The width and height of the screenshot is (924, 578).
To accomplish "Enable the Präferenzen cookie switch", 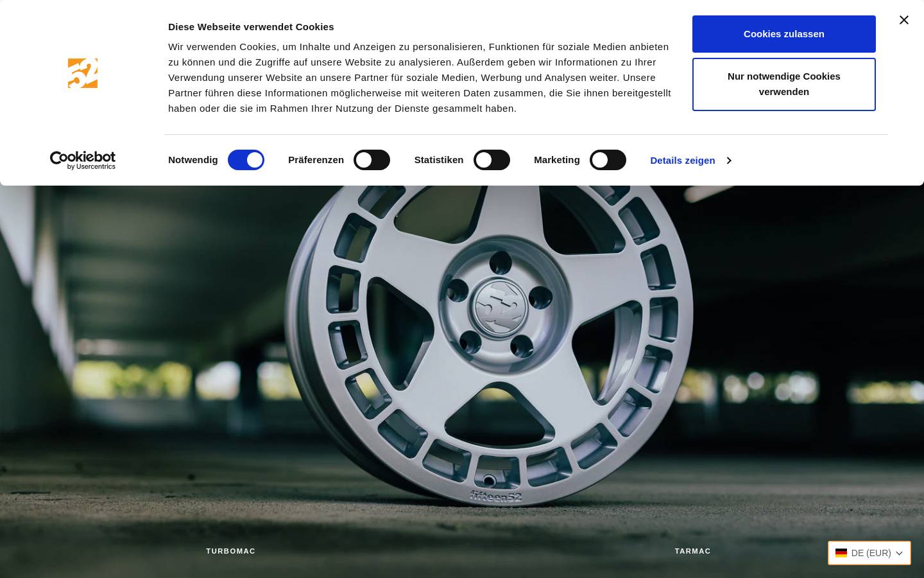I will 372,160.
